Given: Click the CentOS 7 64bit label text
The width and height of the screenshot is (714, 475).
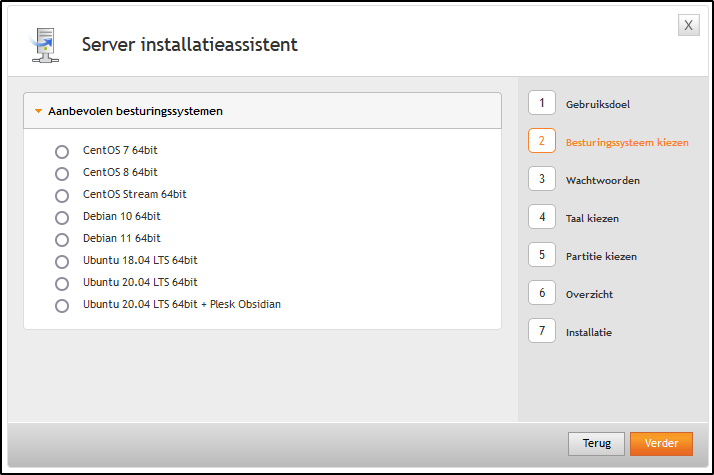Looking at the screenshot, I should [x=120, y=150].
